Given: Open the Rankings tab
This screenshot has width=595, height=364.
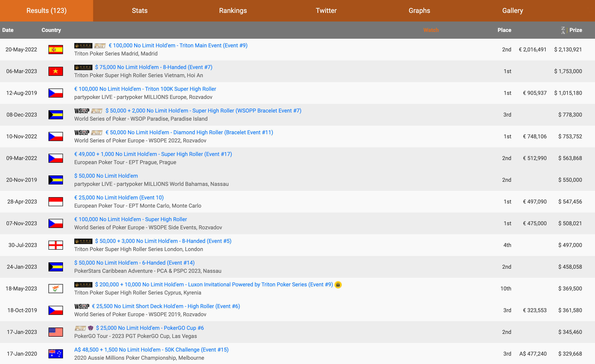Looking at the screenshot, I should point(233,11).
